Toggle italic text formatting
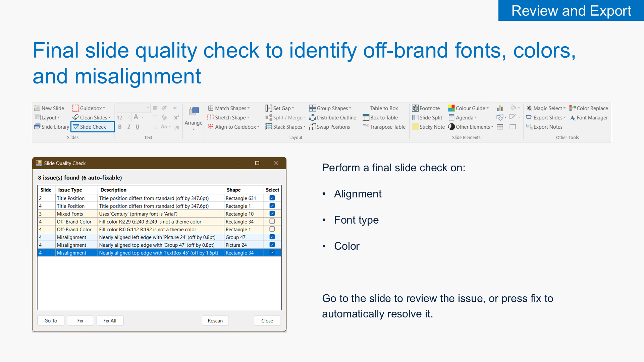Screen dimensions: 644x362 129,127
